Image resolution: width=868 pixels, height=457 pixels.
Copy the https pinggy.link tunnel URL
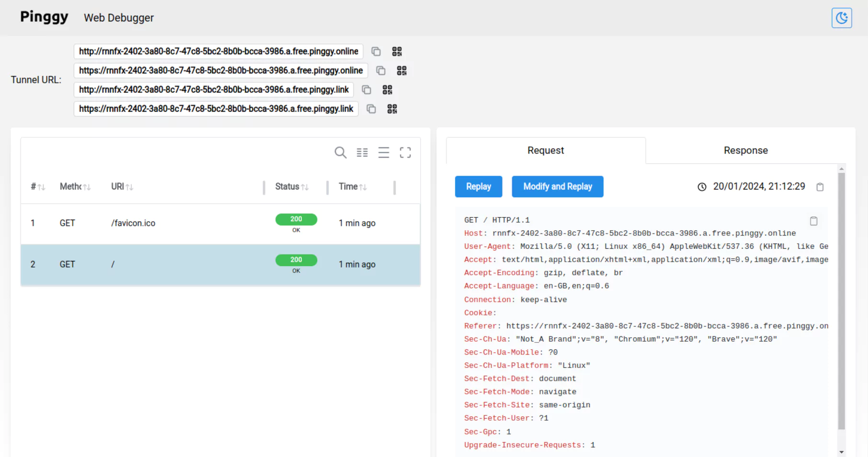pos(371,109)
